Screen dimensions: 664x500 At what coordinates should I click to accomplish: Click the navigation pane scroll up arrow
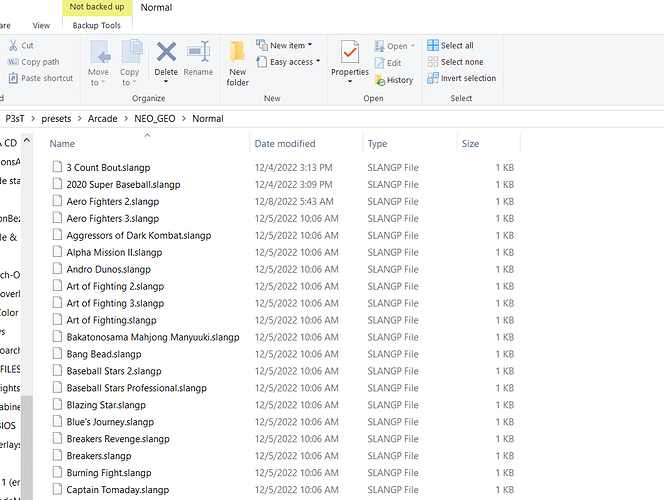point(27,140)
